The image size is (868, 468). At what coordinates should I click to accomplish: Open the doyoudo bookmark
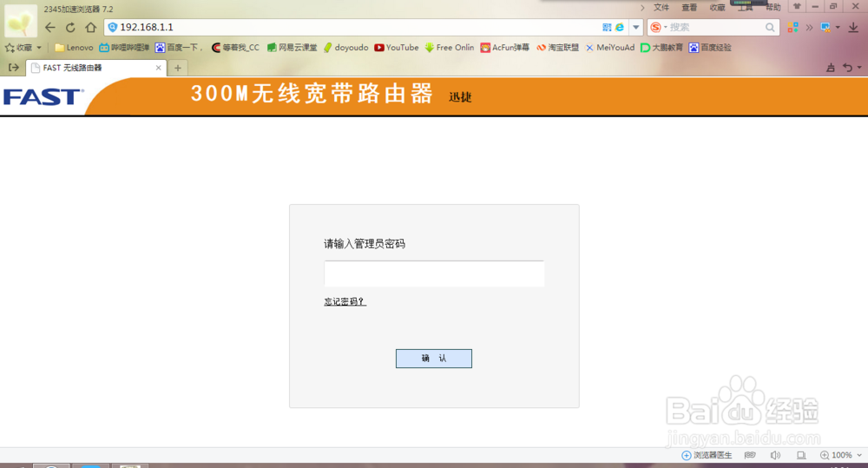point(346,48)
